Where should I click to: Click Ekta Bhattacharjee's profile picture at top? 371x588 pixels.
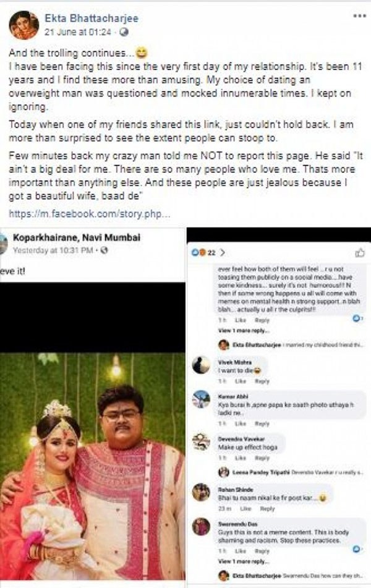[23, 25]
